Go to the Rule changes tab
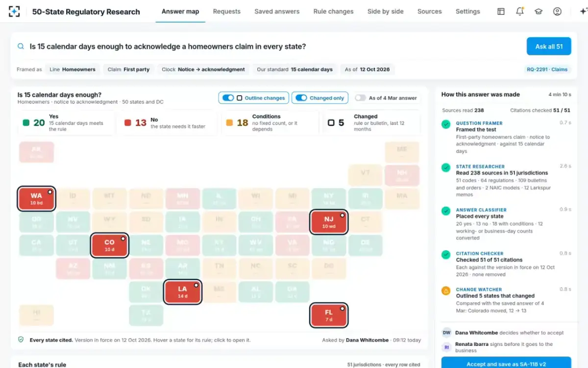 pos(333,11)
